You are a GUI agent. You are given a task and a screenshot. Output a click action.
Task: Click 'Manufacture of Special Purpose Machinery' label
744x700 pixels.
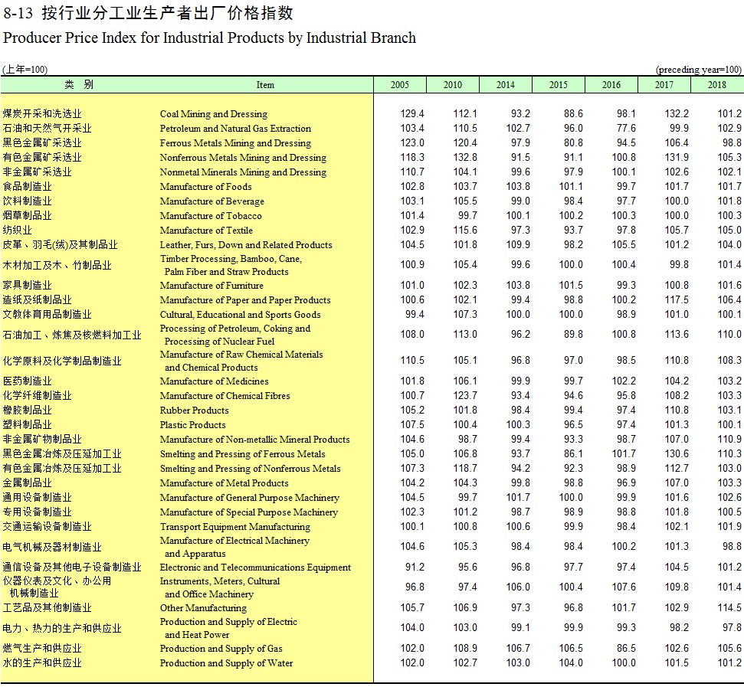(248, 512)
